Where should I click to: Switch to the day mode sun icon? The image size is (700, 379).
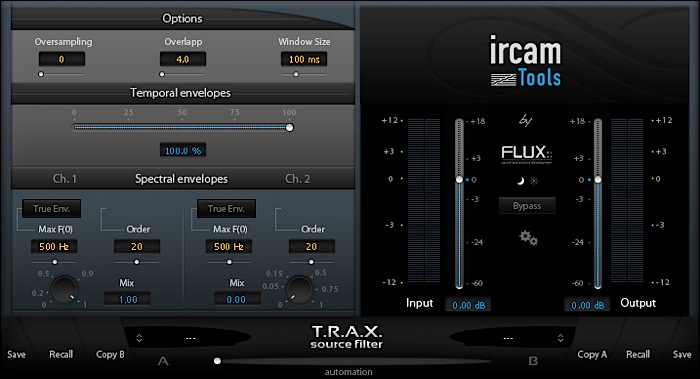point(534,181)
